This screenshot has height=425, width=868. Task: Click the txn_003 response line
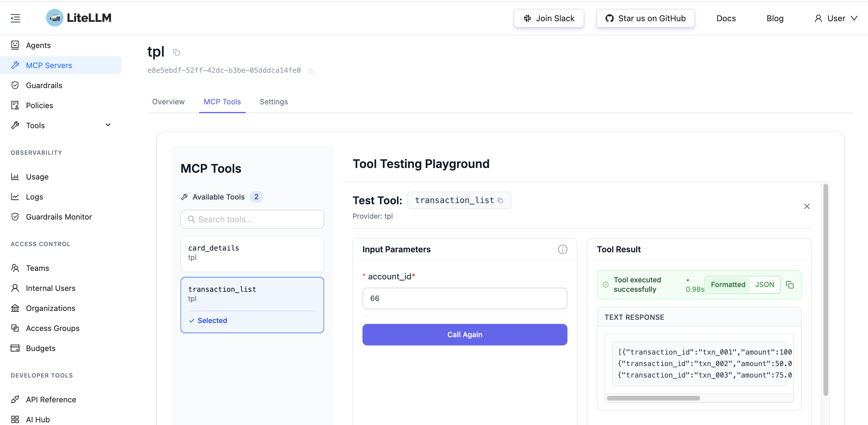[705, 375]
